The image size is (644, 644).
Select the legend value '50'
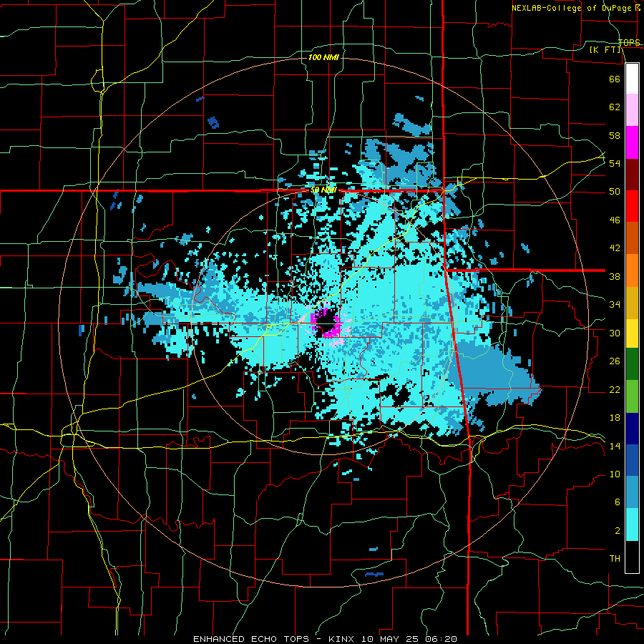click(x=615, y=192)
